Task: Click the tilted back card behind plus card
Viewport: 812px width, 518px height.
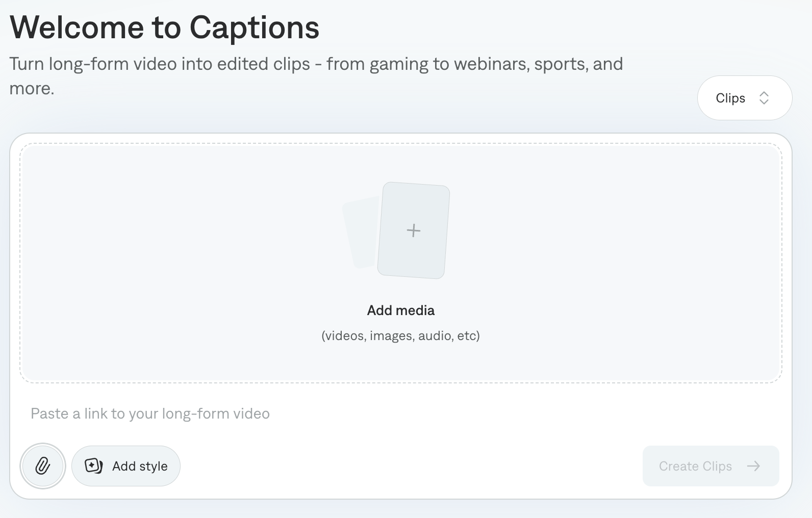Action: tap(361, 234)
